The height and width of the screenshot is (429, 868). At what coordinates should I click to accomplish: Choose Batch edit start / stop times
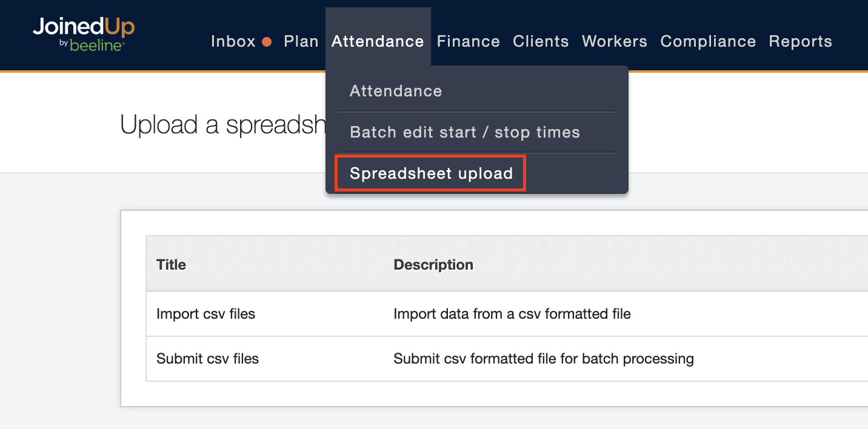pyautogui.click(x=465, y=133)
